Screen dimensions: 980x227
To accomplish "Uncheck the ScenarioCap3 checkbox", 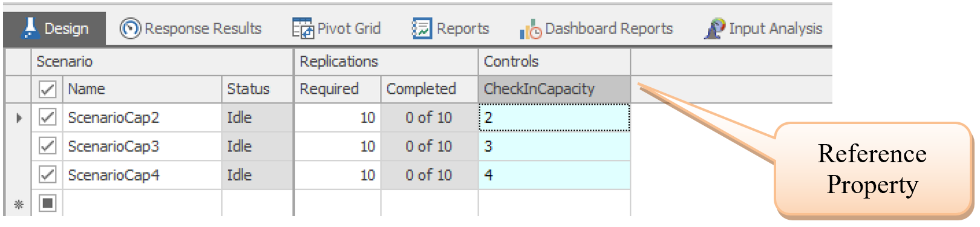I will (47, 146).
